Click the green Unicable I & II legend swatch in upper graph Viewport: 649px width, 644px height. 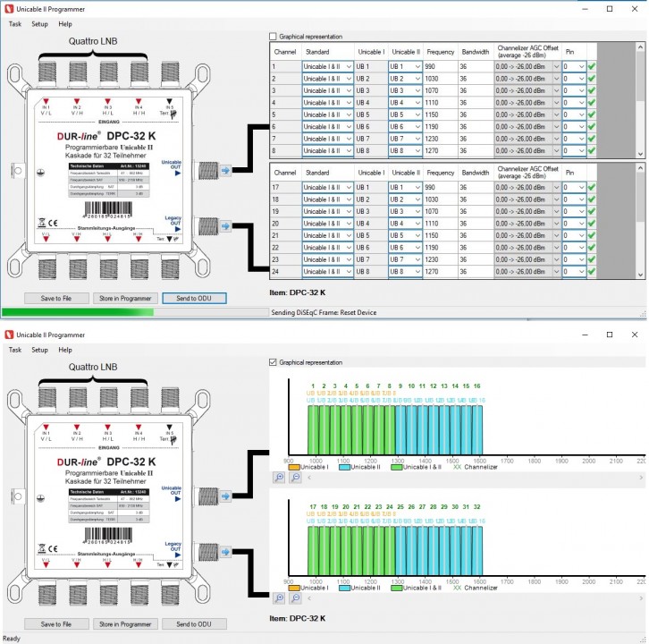tap(396, 467)
